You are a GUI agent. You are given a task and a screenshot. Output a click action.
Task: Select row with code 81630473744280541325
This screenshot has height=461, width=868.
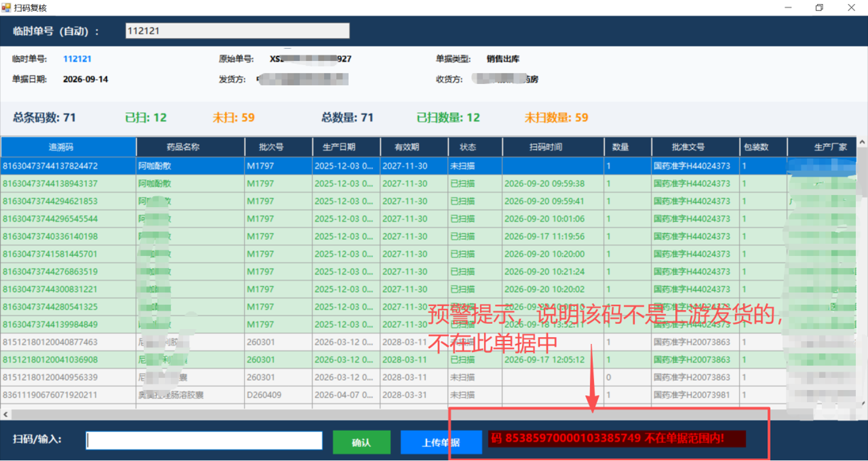429,307
